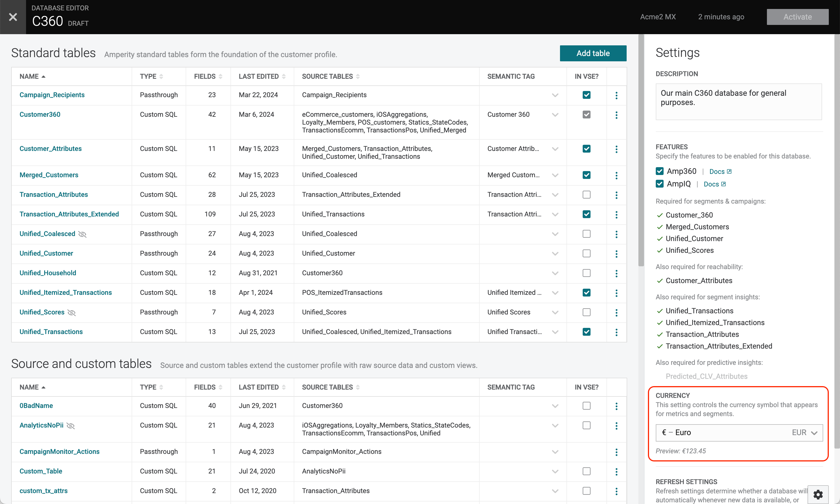Expand semantic tag dropdown showing Unified Scores
Viewport: 840px width, 504px height.
pos(555,312)
